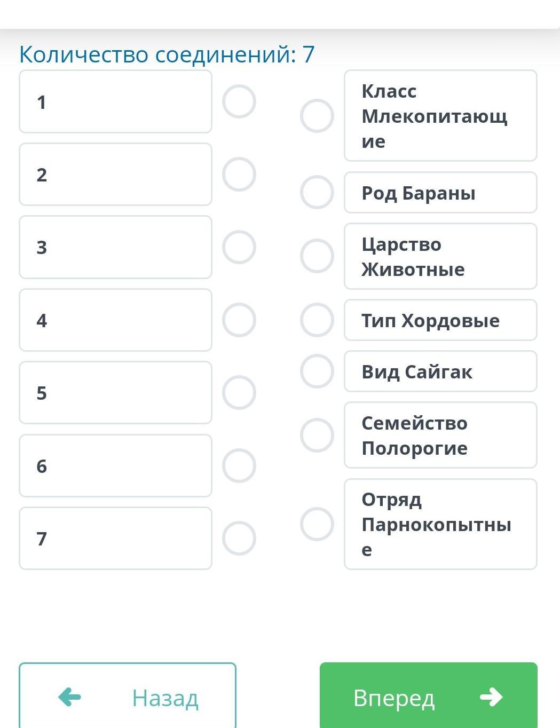Click the numbered box 7

click(115, 538)
